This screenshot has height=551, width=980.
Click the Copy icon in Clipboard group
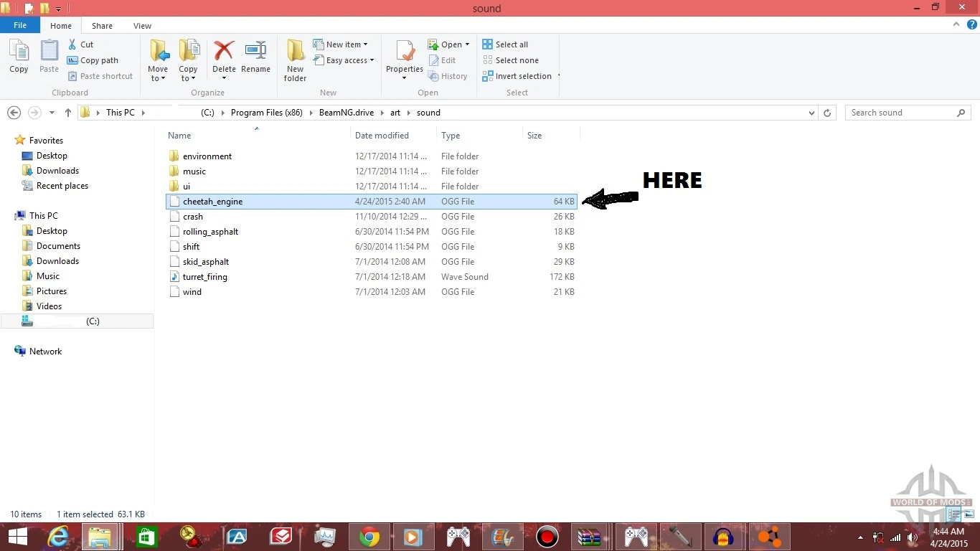tap(19, 52)
